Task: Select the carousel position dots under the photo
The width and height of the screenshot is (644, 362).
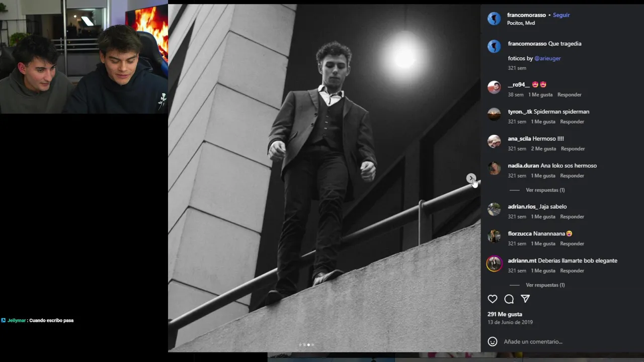Action: click(x=306, y=345)
